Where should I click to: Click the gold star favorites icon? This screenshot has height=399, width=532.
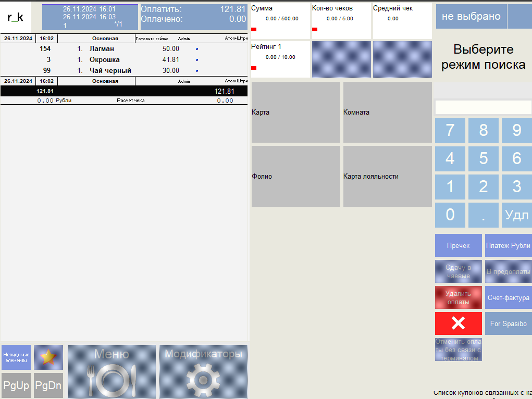48,357
